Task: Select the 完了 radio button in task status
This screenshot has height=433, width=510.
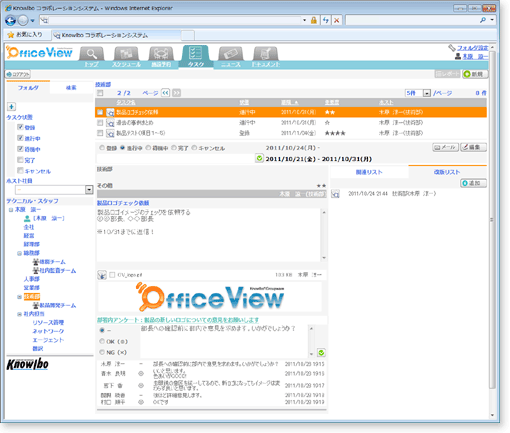Action: click(x=174, y=148)
